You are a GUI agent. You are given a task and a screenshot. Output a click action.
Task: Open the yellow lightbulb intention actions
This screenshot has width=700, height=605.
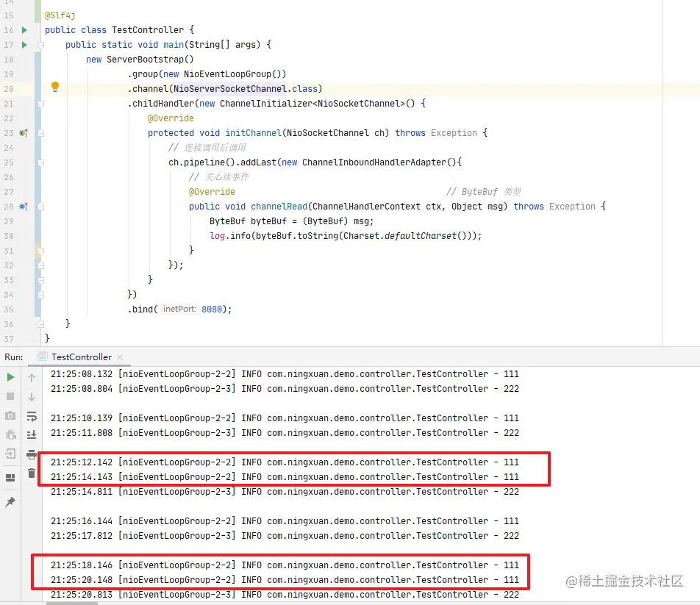coord(55,87)
